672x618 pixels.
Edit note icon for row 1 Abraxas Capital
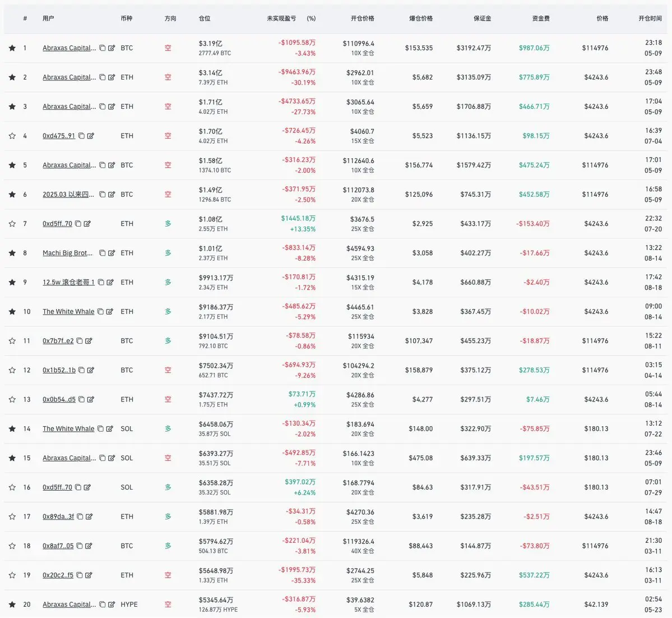pyautogui.click(x=112, y=48)
